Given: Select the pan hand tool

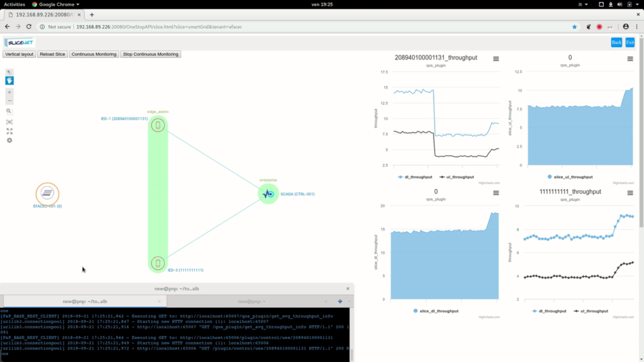Looking at the screenshot, I should [9, 80].
